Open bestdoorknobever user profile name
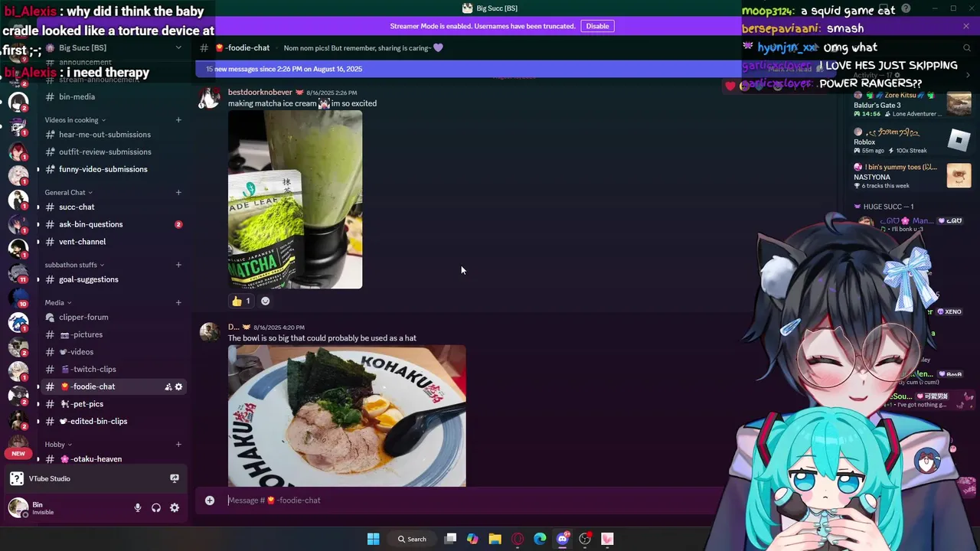Viewport: 980px width, 551px height. [260, 93]
